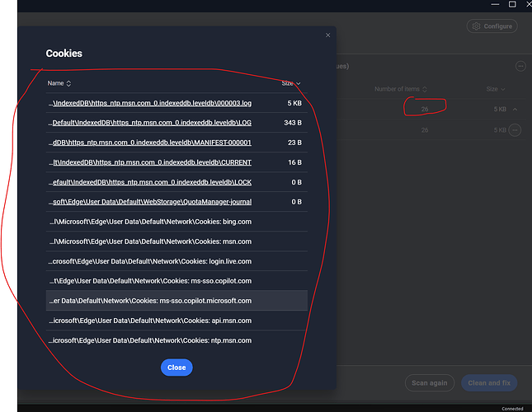Select the Cookies: login.live.com row
The height and width of the screenshot is (412, 532).
click(177, 261)
